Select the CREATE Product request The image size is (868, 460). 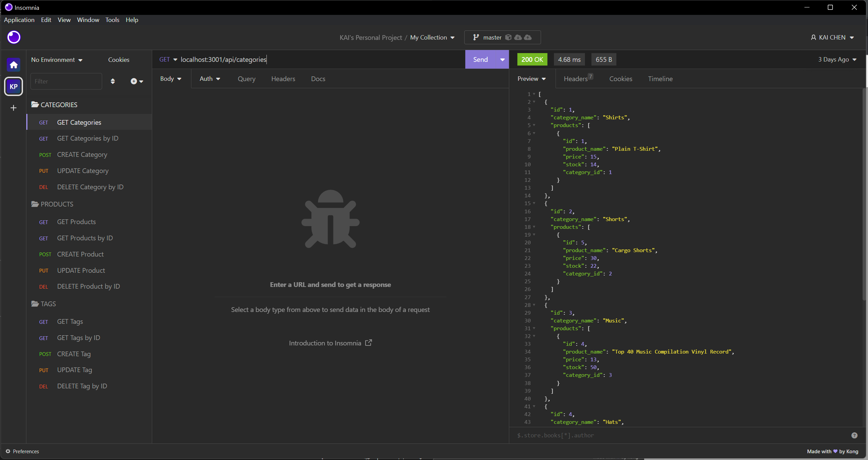89,254
